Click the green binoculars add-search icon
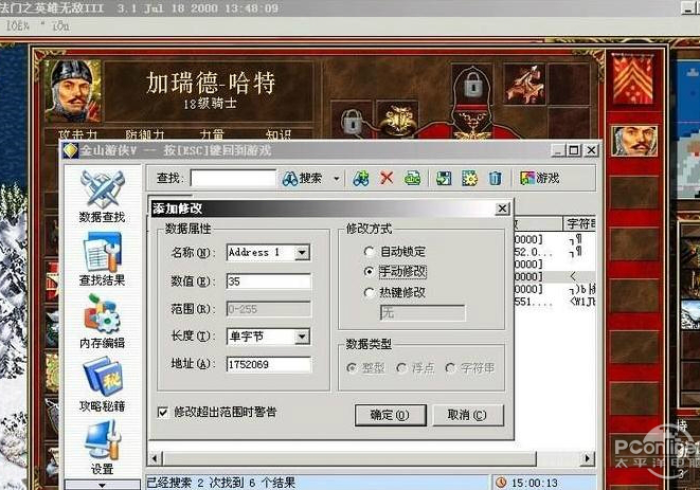700x490 pixels. pyautogui.click(x=361, y=179)
